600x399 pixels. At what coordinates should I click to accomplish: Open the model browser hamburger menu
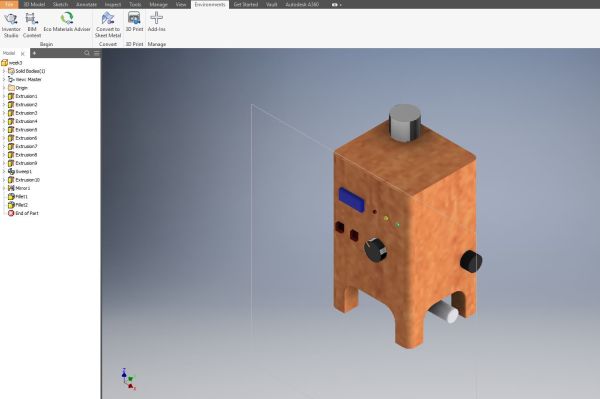point(96,53)
